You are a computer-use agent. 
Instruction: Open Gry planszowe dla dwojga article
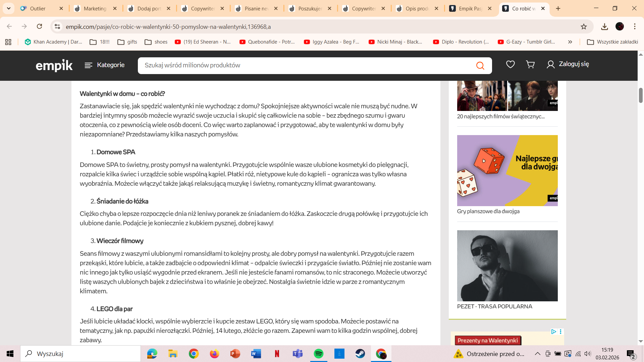click(488, 211)
